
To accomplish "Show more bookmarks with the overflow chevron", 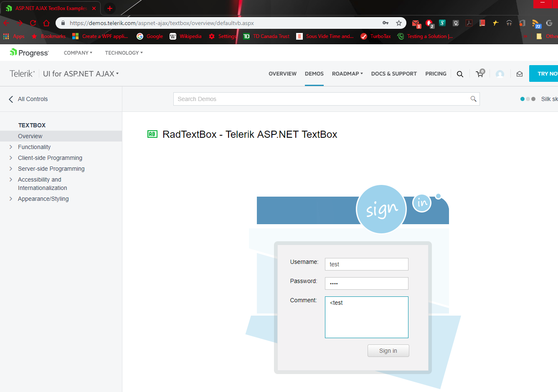I will 525,36.
